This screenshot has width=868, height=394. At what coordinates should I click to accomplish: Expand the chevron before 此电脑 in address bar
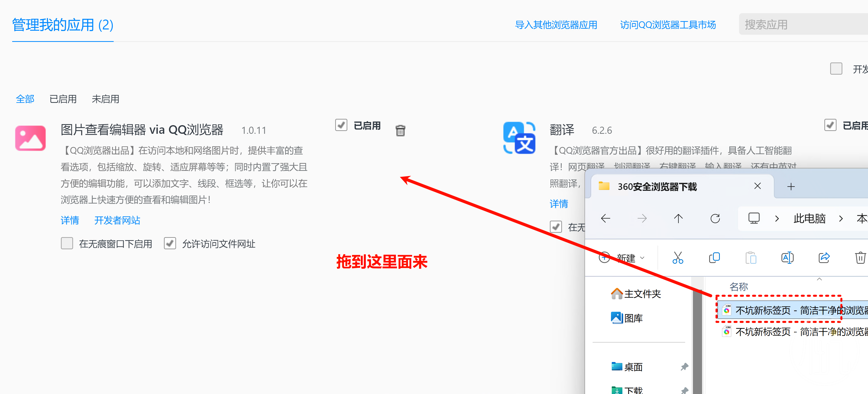[777, 219]
